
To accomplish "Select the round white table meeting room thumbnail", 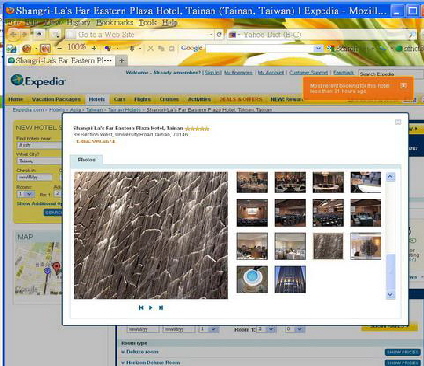I will coord(328,182).
